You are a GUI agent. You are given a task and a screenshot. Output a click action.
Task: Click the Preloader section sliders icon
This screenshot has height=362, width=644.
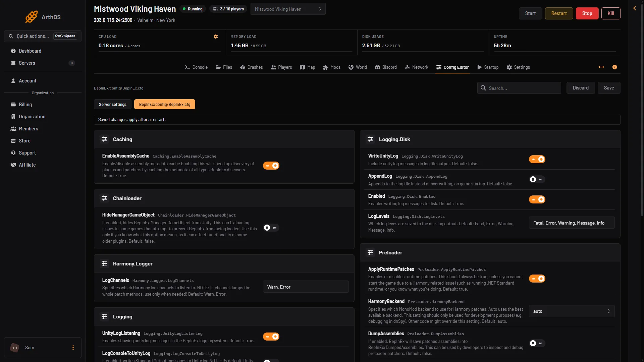pyautogui.click(x=370, y=252)
